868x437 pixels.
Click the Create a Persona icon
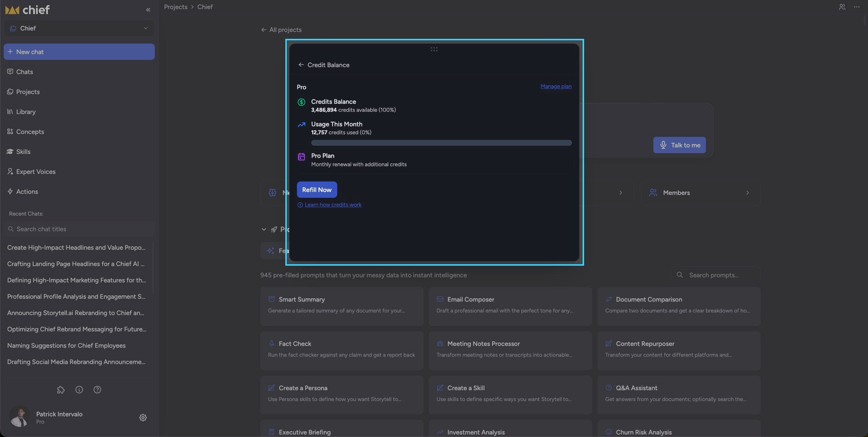(x=271, y=388)
